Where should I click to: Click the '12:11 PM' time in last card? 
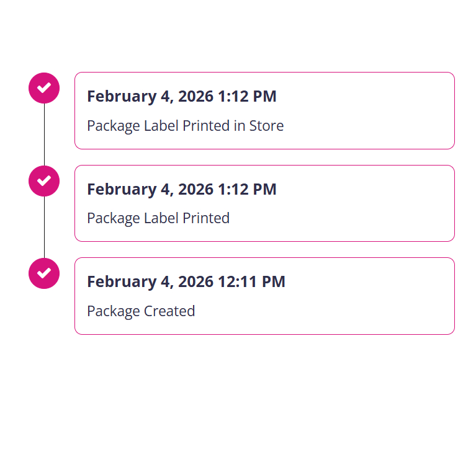click(x=251, y=281)
